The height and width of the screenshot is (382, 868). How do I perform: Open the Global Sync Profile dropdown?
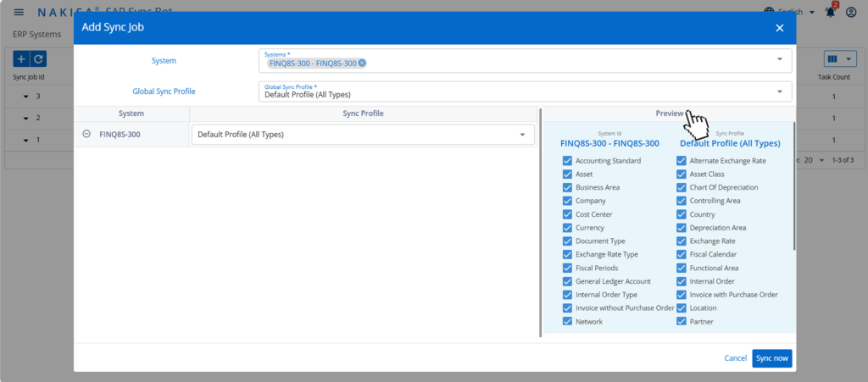pyautogui.click(x=780, y=91)
